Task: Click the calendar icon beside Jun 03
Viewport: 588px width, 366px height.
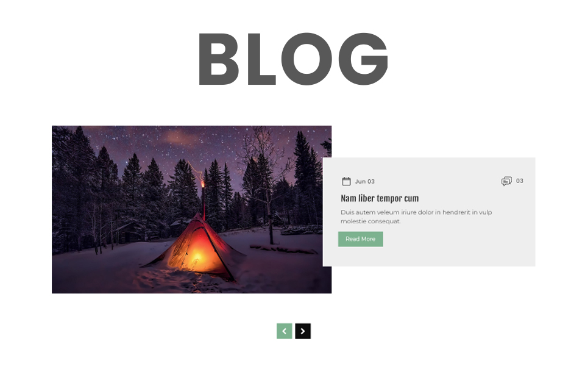Action: click(x=346, y=181)
